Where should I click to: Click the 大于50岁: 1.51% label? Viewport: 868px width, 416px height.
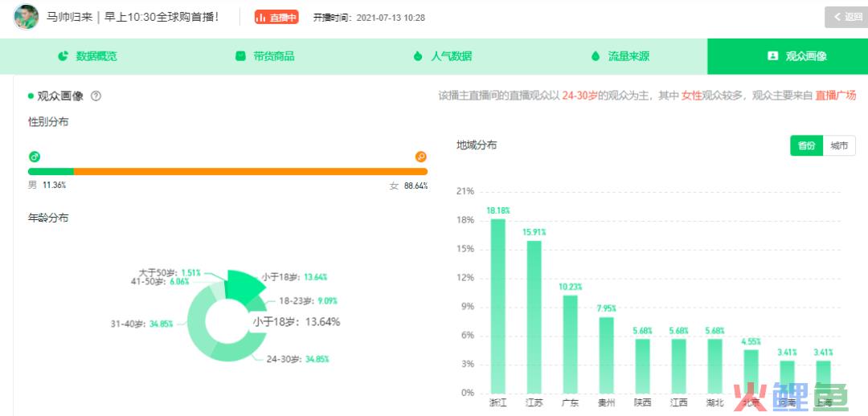(x=170, y=273)
